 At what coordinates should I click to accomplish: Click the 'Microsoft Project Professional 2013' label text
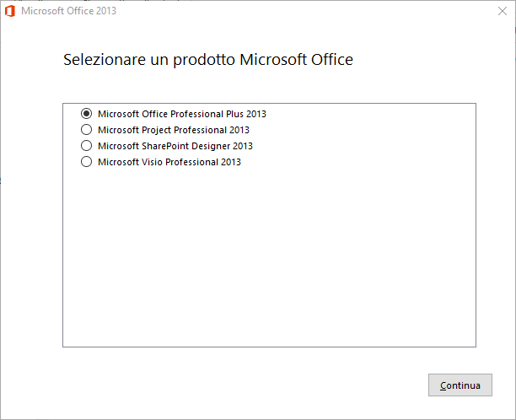174,130
